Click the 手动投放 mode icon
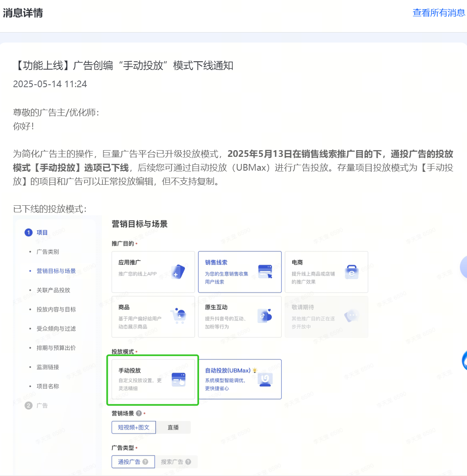The image size is (467, 476). pyautogui.click(x=179, y=379)
